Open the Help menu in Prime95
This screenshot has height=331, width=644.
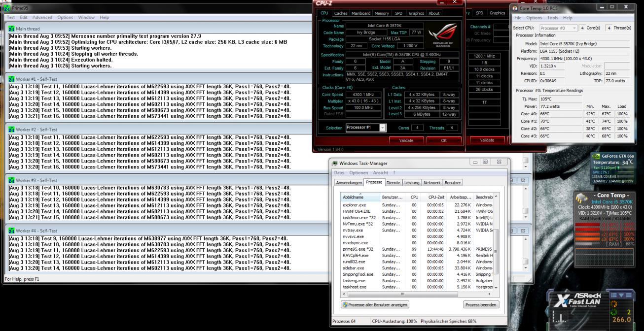(105, 17)
